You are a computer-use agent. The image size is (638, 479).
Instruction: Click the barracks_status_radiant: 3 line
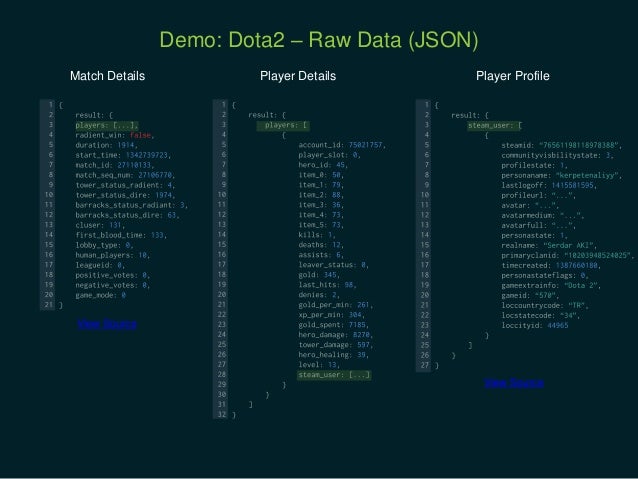131,205
